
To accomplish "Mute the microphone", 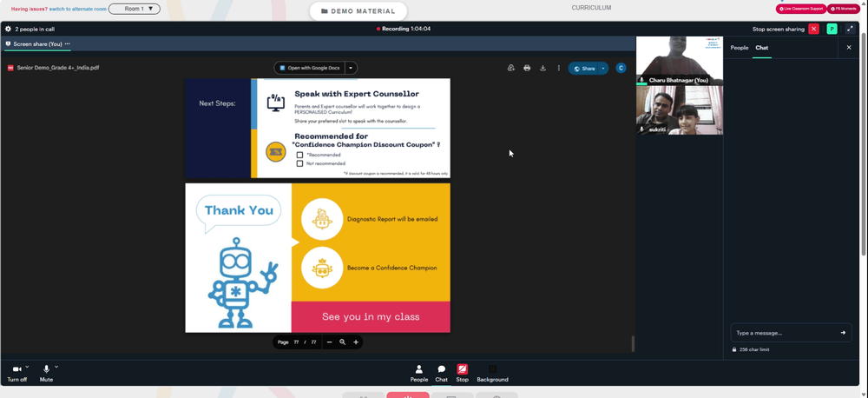I will (x=47, y=373).
